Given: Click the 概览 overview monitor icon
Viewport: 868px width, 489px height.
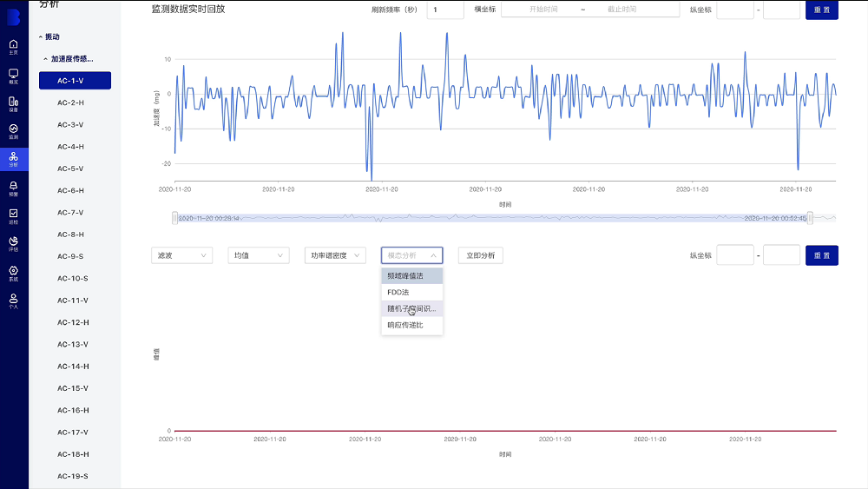Looking at the screenshot, I should [x=13, y=76].
